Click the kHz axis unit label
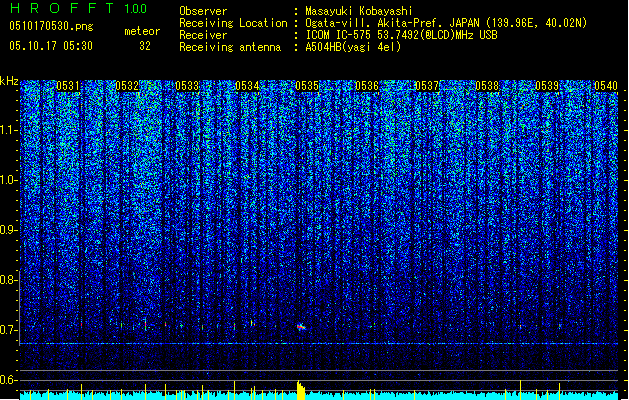The height and width of the screenshot is (400, 629). (x=9, y=81)
